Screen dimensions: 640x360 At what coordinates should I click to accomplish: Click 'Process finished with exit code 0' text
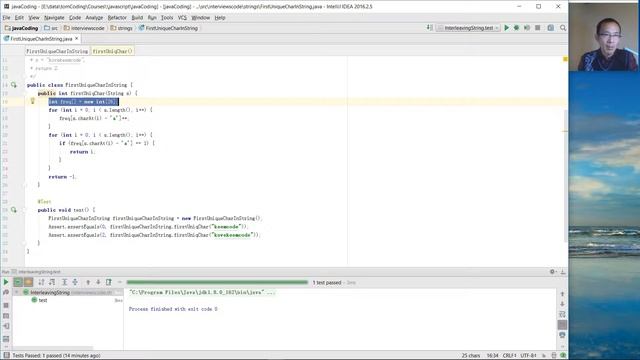click(x=173, y=309)
